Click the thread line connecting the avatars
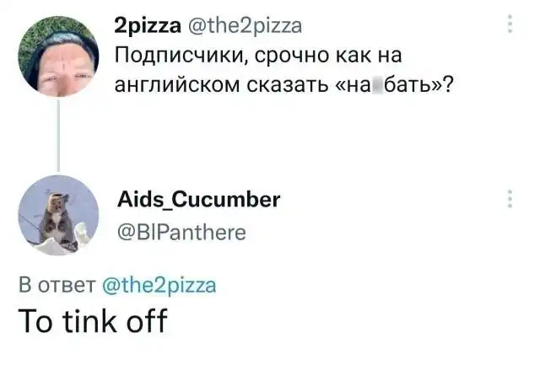 tap(57, 135)
